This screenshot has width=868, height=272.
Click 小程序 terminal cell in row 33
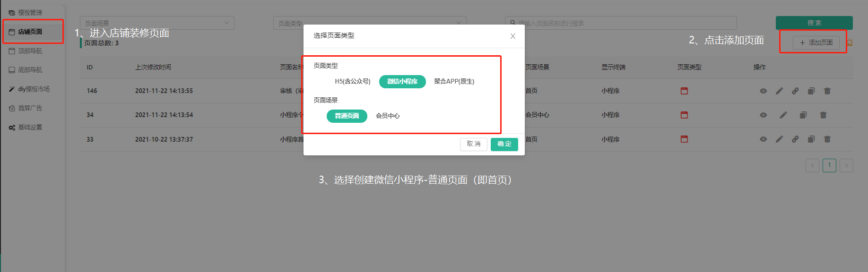coord(610,139)
